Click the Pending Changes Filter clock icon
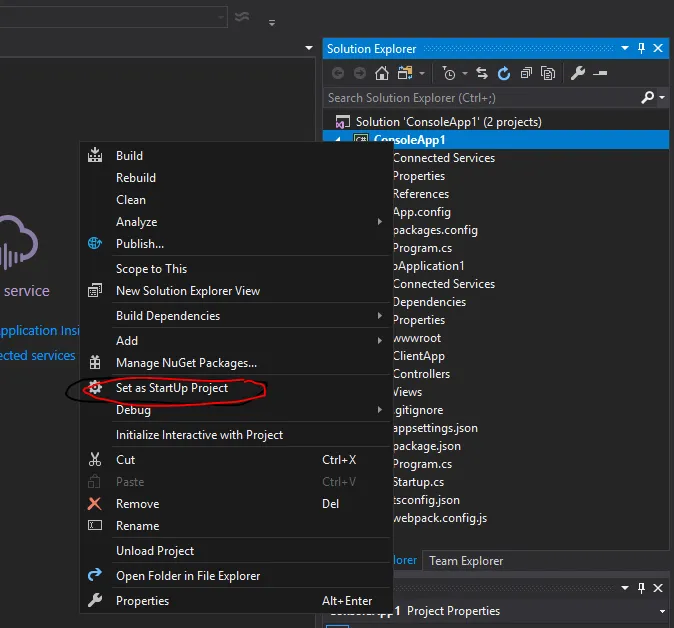The width and height of the screenshot is (674, 628). [451, 73]
